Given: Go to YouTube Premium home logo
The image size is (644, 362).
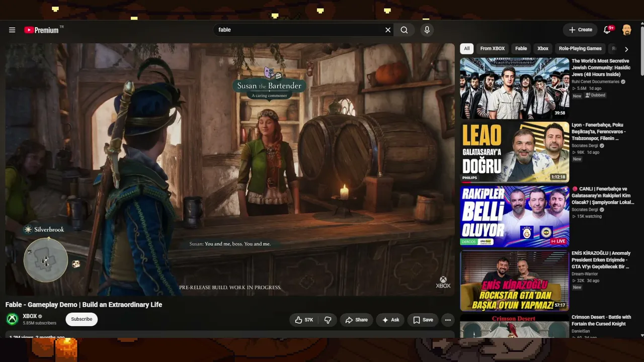Looking at the screenshot, I should pyautogui.click(x=42, y=30).
